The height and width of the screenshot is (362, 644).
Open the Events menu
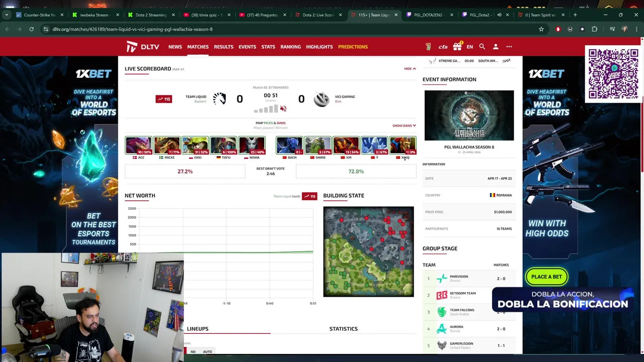point(247,47)
